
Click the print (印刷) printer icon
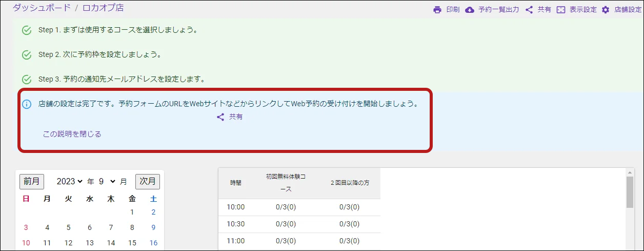coord(437,10)
